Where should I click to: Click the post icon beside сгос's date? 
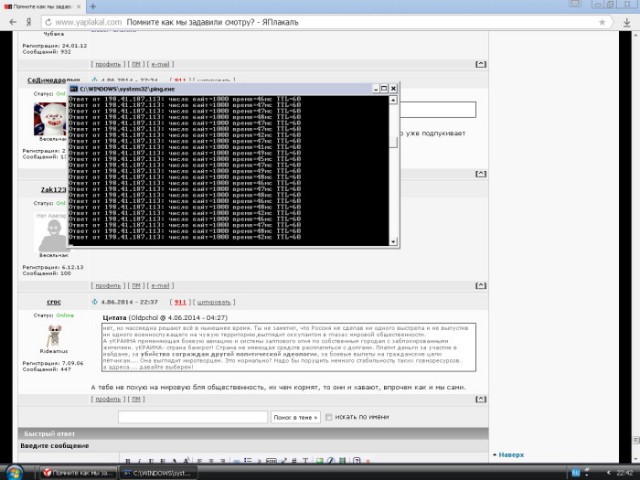point(95,302)
